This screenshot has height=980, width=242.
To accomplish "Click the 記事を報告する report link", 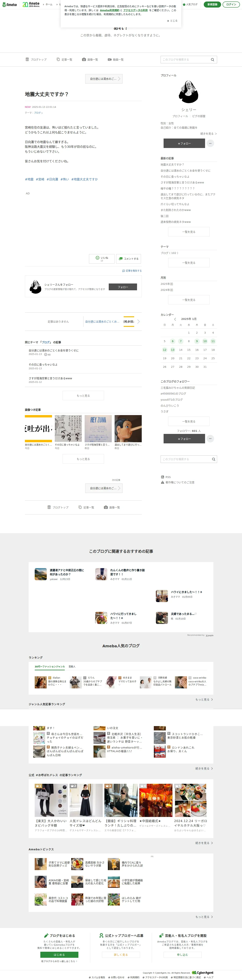I will pos(132,271).
